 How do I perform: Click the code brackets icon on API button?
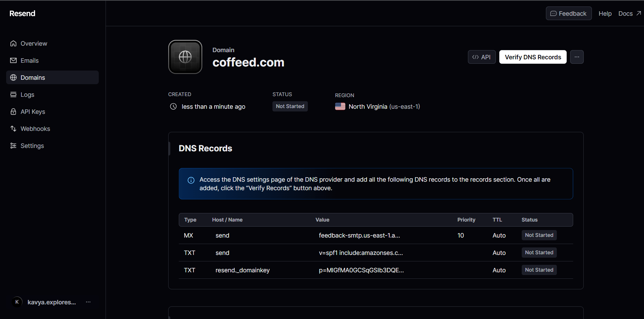click(475, 57)
